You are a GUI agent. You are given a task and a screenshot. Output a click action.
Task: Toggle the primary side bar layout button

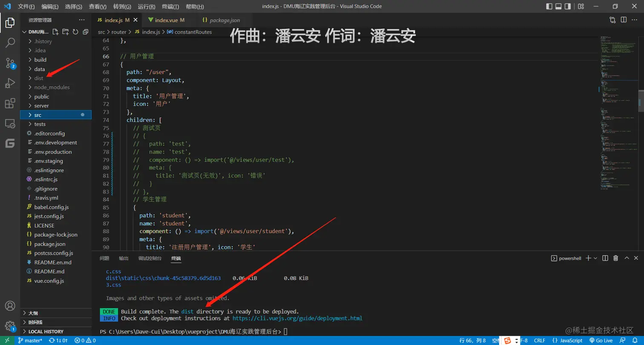pos(549,6)
